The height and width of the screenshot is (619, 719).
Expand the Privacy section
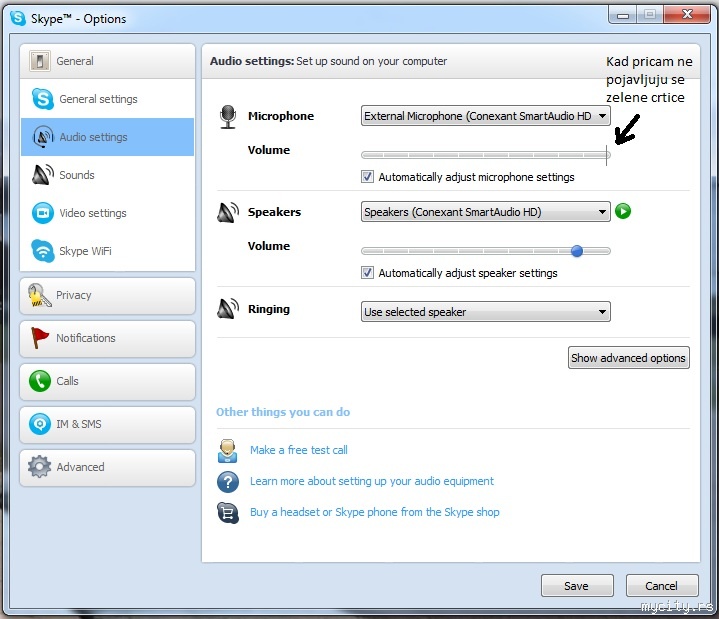coord(108,296)
